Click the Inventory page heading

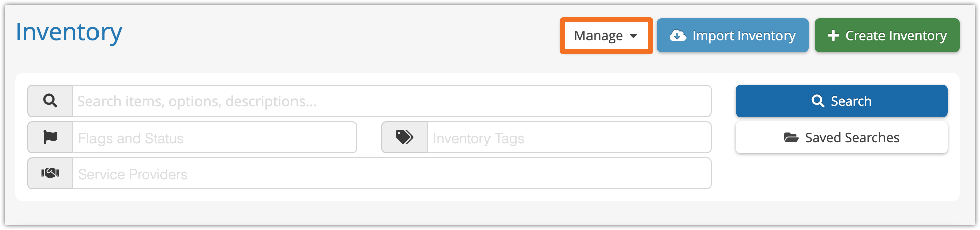point(69,32)
